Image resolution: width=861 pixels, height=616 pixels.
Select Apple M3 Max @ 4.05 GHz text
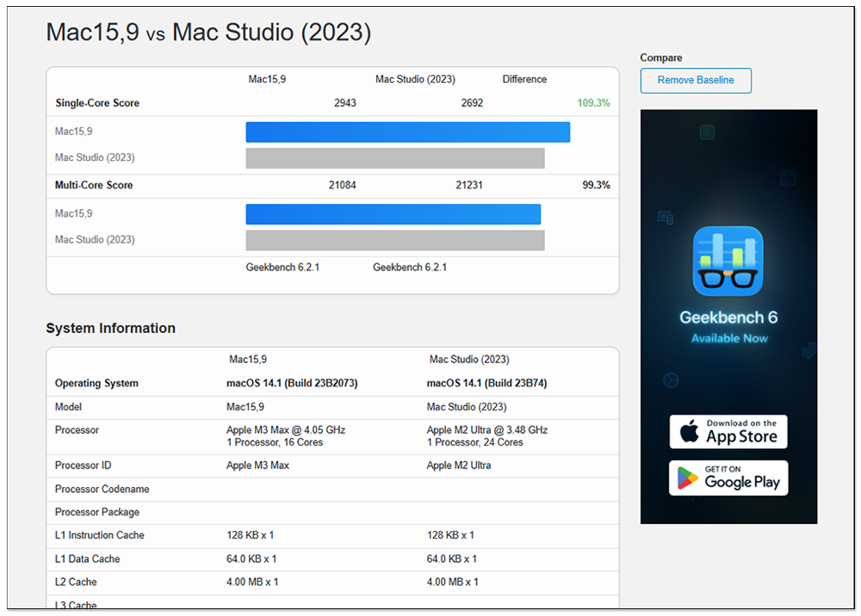[x=286, y=430]
